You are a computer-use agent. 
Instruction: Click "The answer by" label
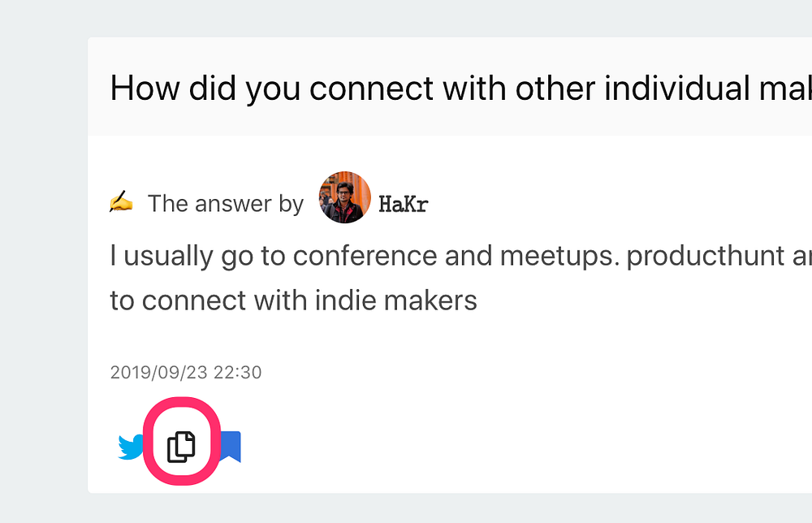225,204
